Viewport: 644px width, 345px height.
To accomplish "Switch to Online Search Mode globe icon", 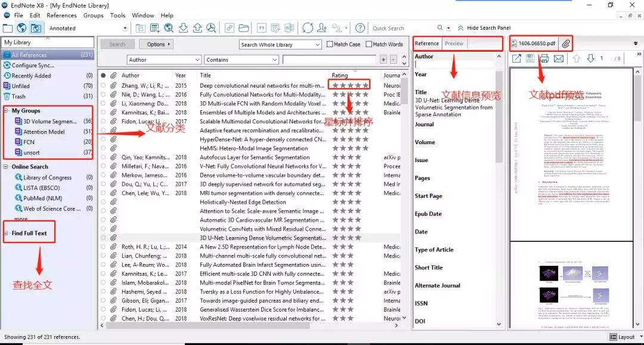I will pyautogui.click(x=22, y=28).
